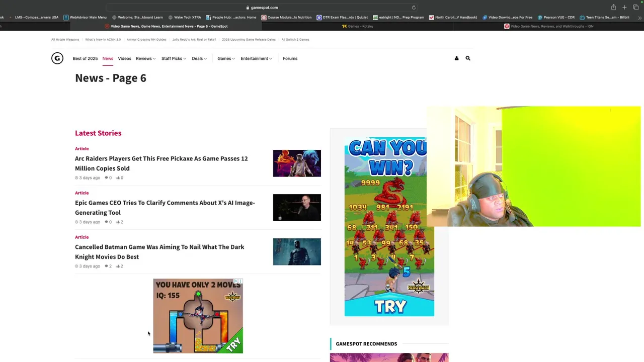Click the Arc Raiders article thumbnail
The height and width of the screenshot is (362, 644).
tap(297, 163)
